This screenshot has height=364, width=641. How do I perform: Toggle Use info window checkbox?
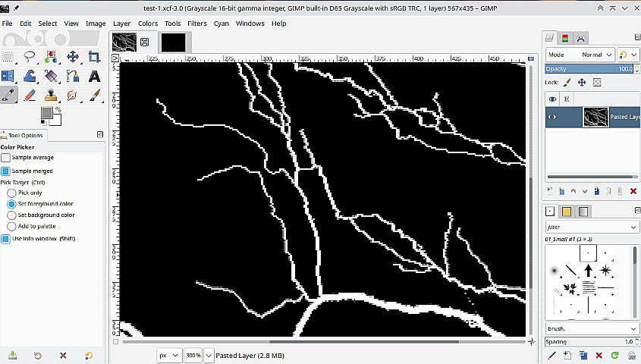(5, 239)
